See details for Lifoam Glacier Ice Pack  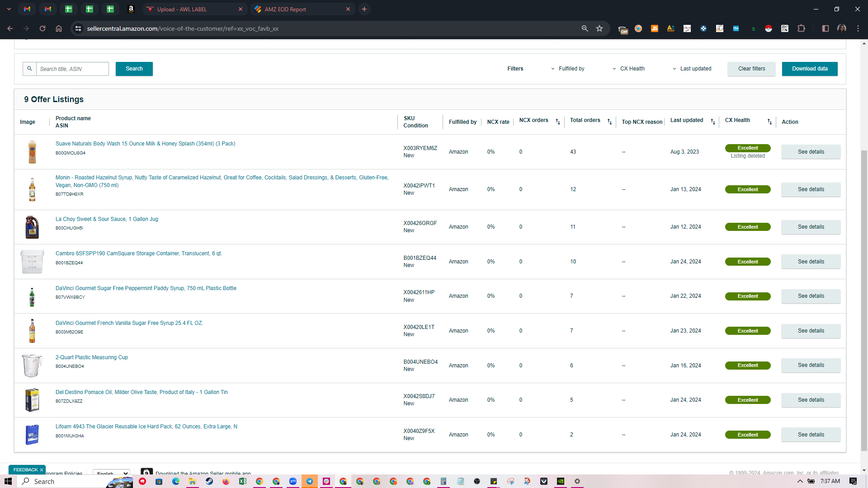[x=811, y=435]
